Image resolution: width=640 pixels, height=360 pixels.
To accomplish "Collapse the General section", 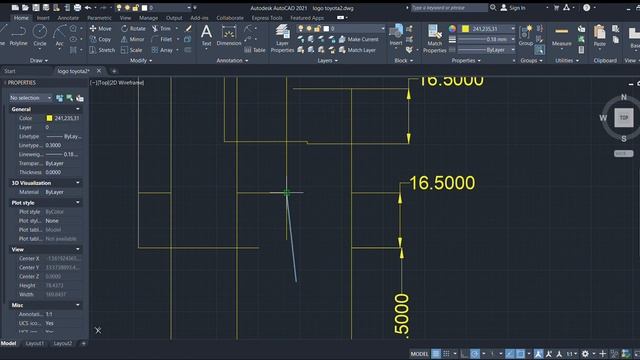I will pyautogui.click(x=78, y=109).
